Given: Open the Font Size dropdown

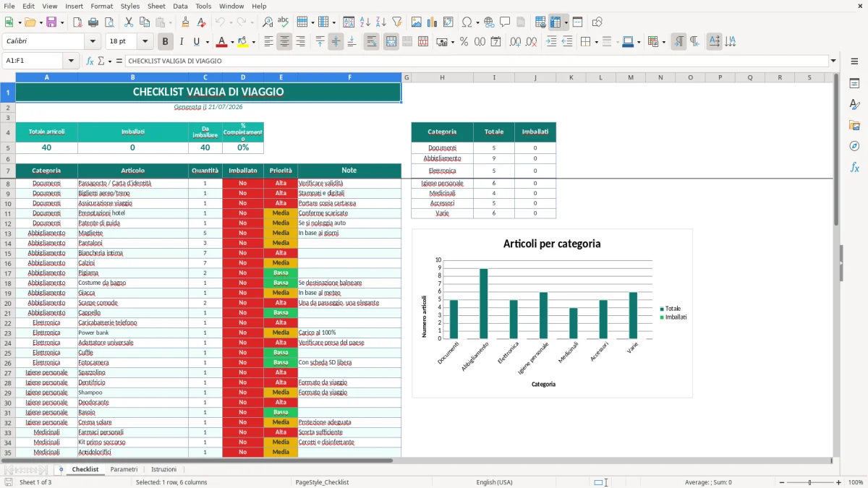Looking at the screenshot, I should [145, 42].
